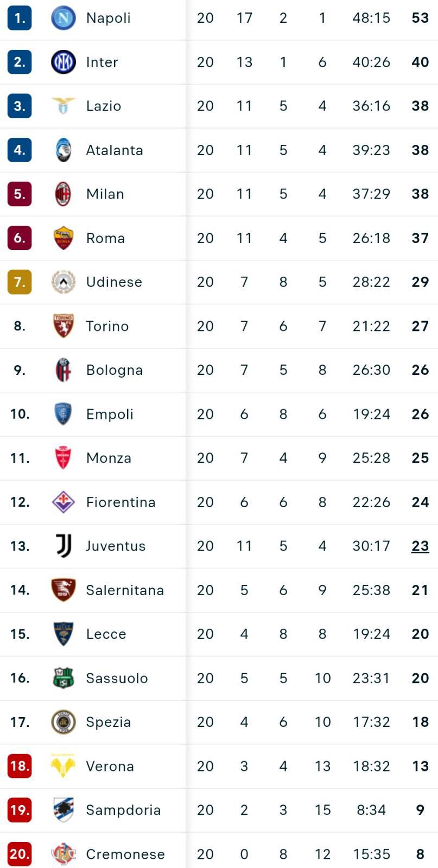The width and height of the screenshot is (438, 868).
Task: Click the Verona yellow crest
Action: click(63, 766)
